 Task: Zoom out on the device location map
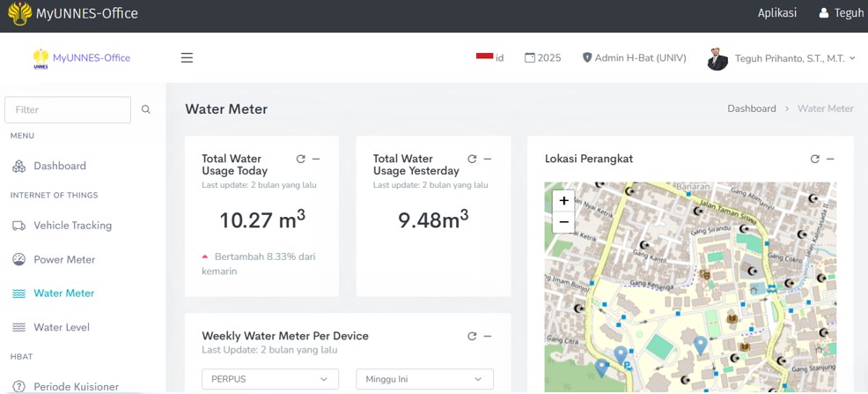point(563,223)
